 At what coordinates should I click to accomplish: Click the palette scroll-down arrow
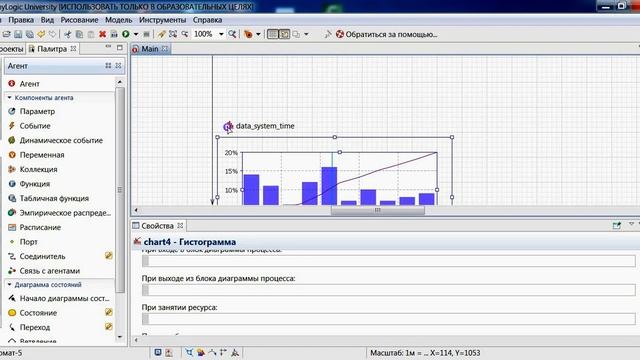point(120,337)
